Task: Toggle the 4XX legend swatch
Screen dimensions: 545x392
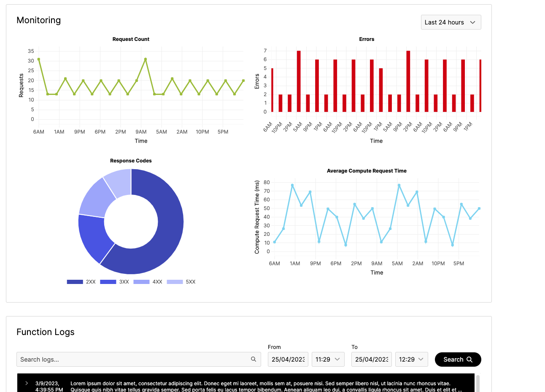Action: 141,282
